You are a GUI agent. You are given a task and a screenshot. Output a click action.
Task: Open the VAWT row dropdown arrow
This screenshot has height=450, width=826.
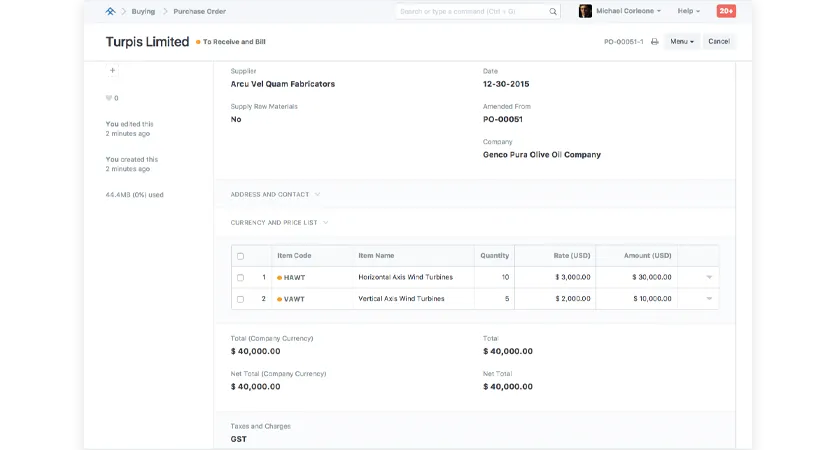709,299
